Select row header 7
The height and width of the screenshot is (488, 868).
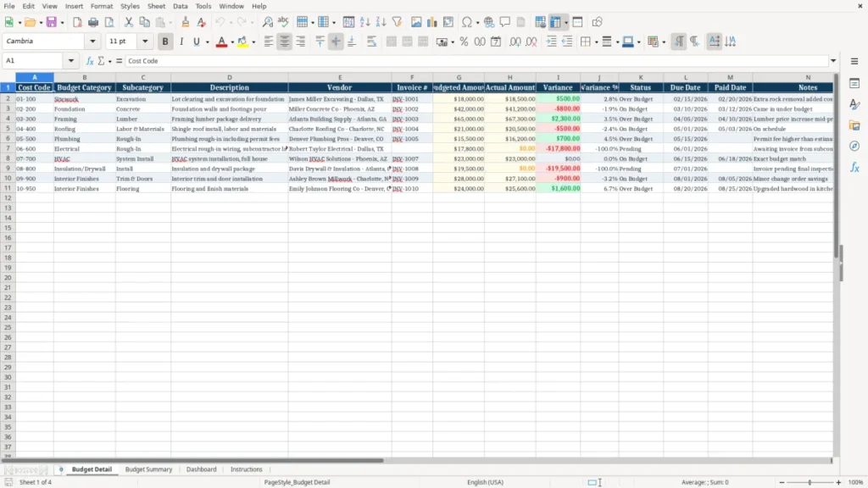point(8,149)
